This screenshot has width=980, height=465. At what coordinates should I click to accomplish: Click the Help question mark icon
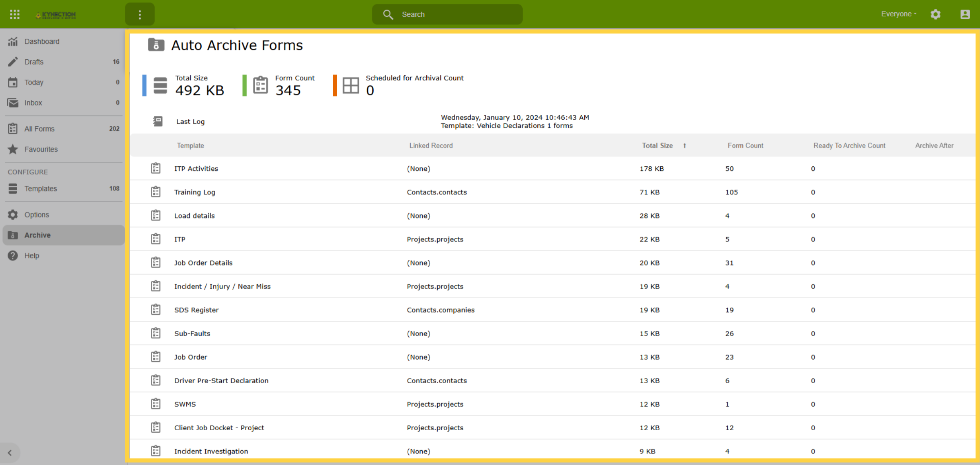click(13, 255)
